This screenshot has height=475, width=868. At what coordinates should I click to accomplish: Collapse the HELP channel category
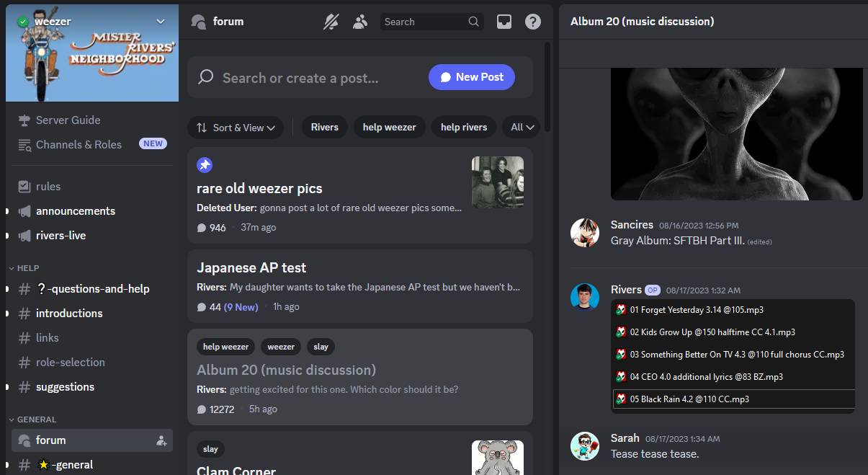[x=27, y=268]
